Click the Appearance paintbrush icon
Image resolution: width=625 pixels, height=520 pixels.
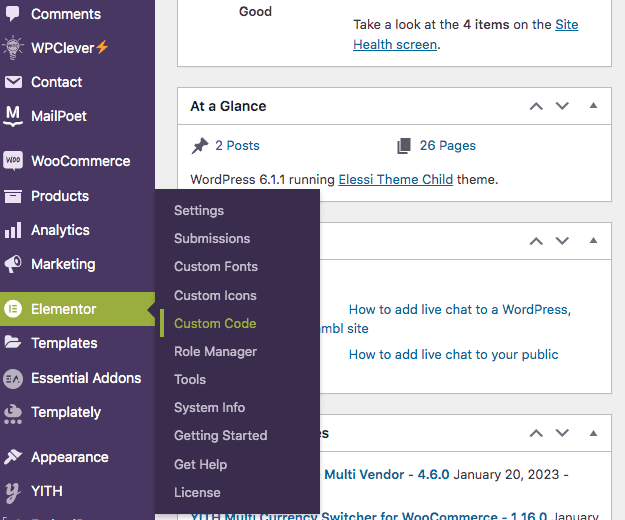[x=13, y=457]
